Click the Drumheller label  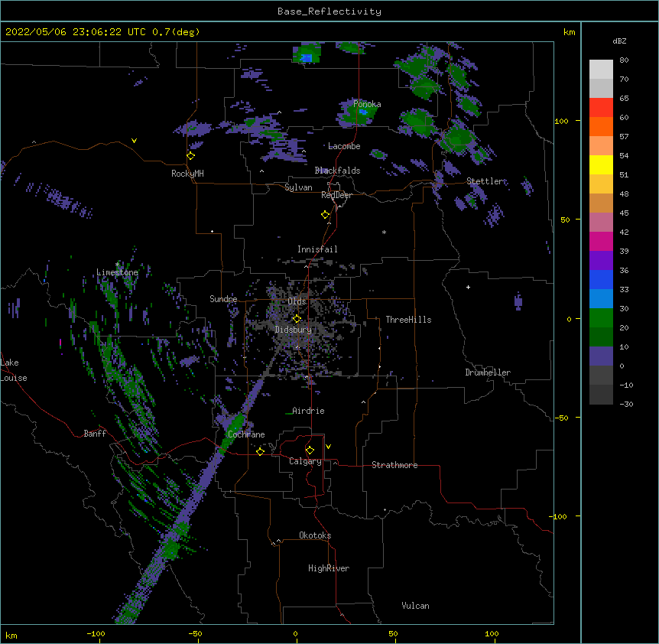tap(488, 372)
